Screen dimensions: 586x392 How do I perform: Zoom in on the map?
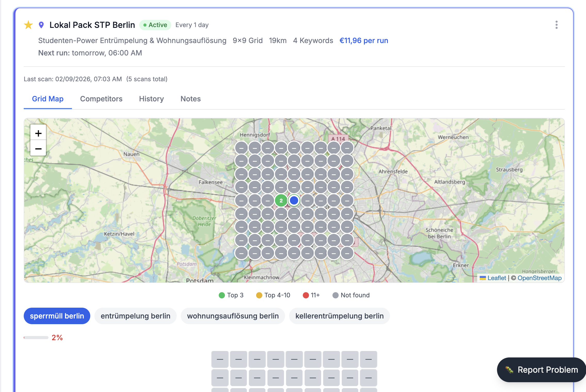point(38,133)
